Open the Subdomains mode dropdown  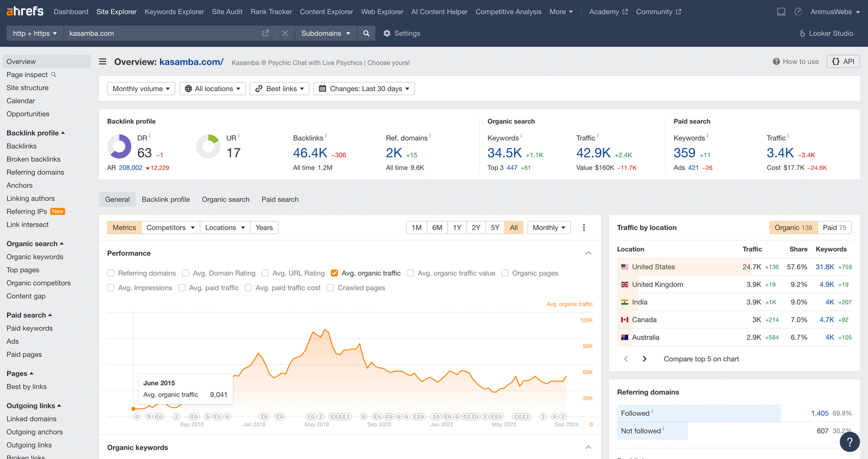[x=325, y=33]
